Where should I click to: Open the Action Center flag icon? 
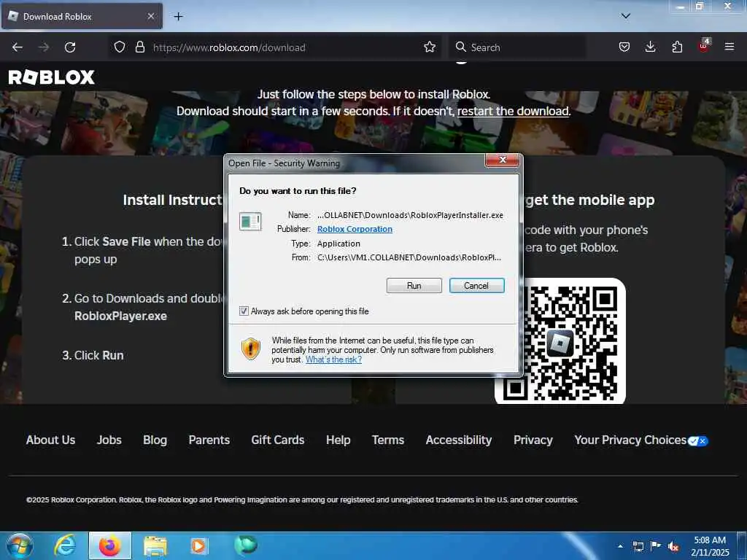[x=656, y=546]
